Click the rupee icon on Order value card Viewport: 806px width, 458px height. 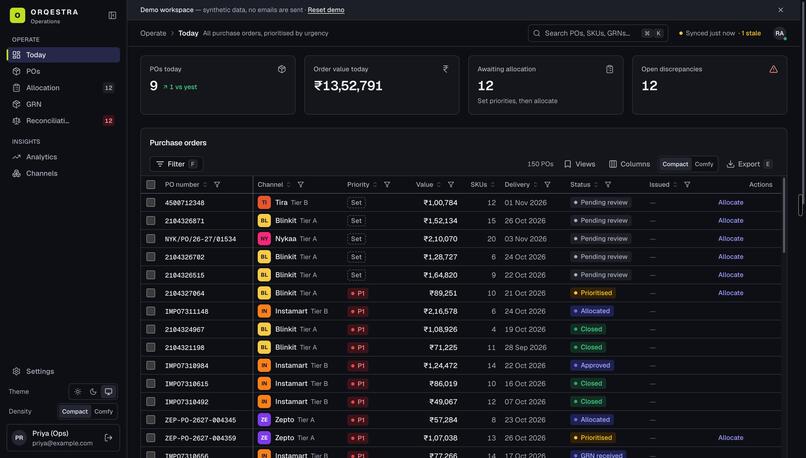pyautogui.click(x=445, y=69)
